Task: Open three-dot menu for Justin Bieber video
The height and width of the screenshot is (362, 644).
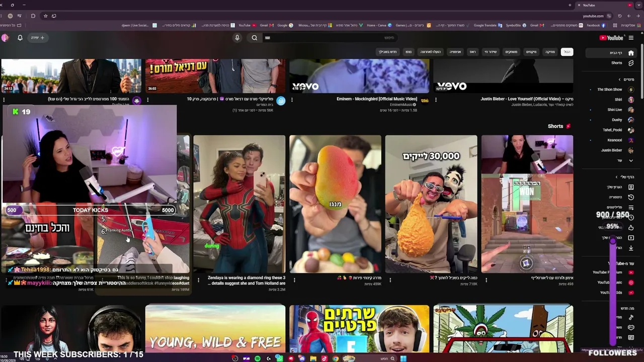Action: coord(436,100)
